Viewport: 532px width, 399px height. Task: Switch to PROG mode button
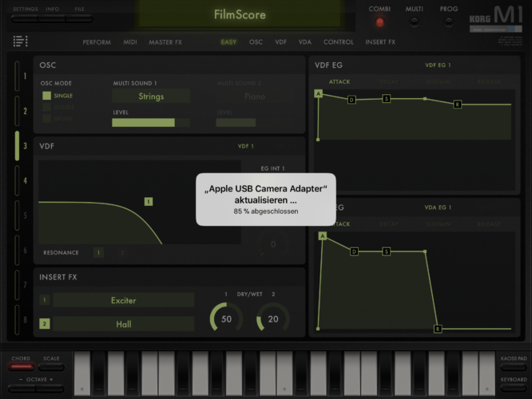pyautogui.click(x=449, y=22)
